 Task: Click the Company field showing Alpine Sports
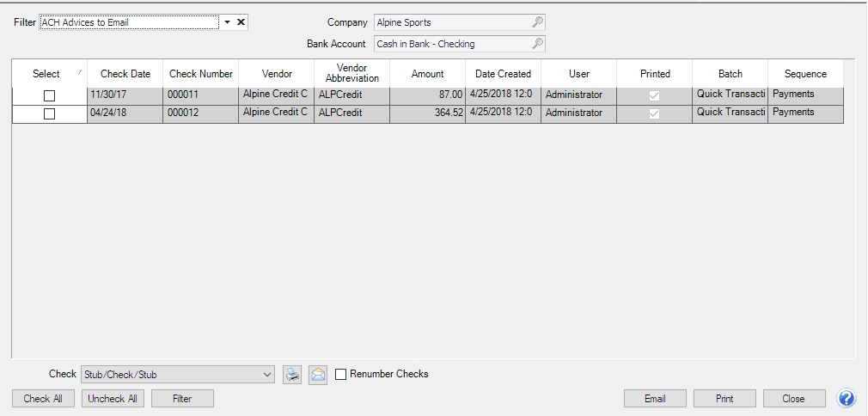(x=451, y=22)
